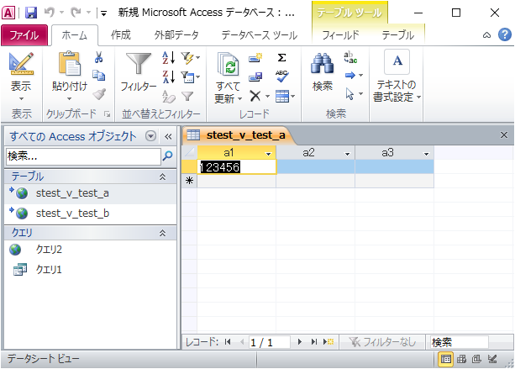Screen dimensions: 515x369
Task: Click the フィルター button
Action: click(138, 72)
